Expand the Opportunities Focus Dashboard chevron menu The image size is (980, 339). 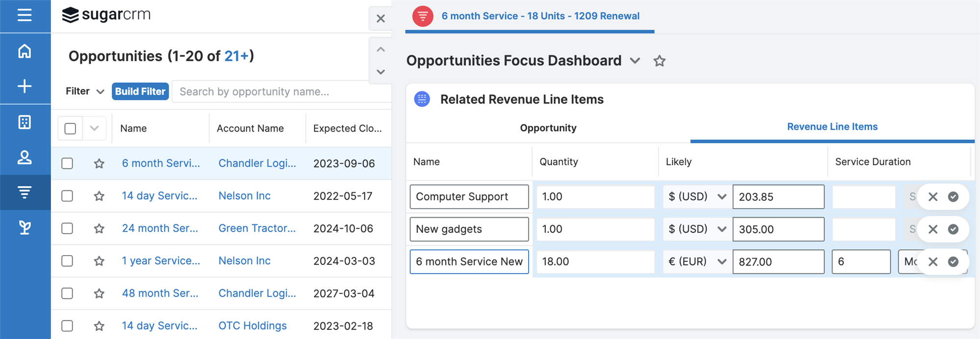(635, 61)
